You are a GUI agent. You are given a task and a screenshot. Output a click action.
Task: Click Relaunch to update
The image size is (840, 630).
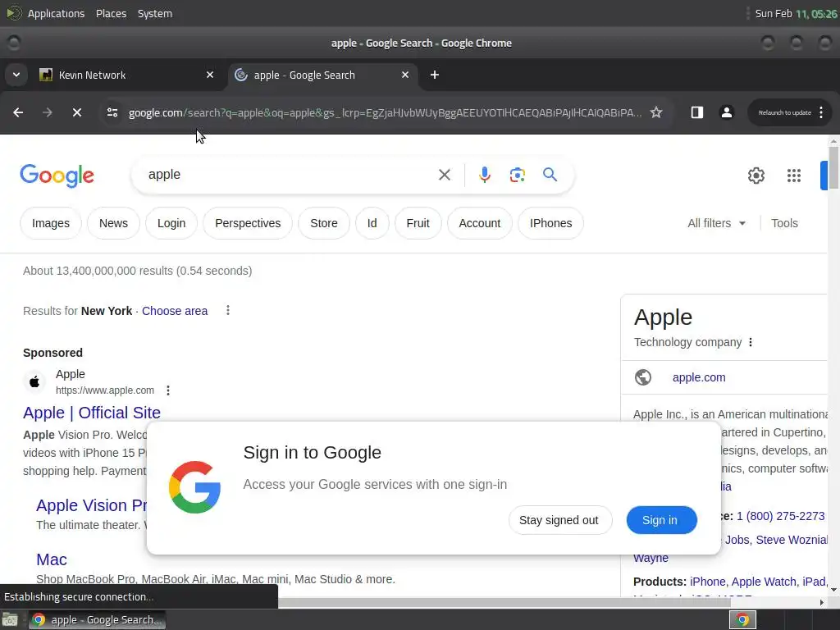pos(784,112)
